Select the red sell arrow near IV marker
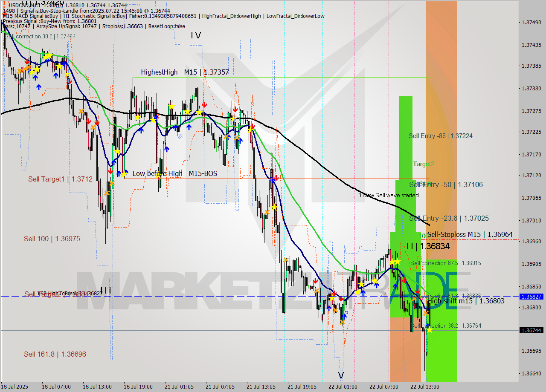The image size is (546, 392). pos(204,104)
